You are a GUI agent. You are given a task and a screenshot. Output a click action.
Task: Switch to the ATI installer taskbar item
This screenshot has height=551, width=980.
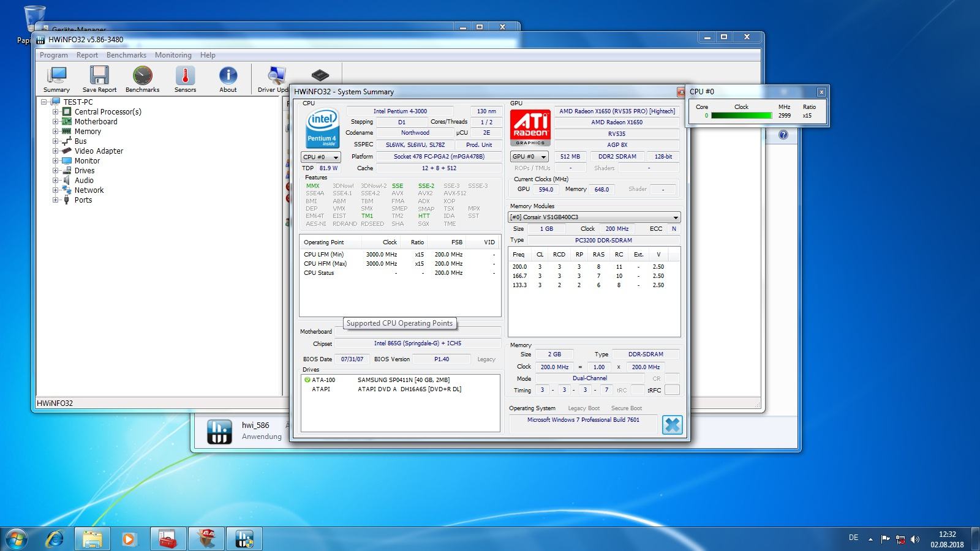coord(206,539)
